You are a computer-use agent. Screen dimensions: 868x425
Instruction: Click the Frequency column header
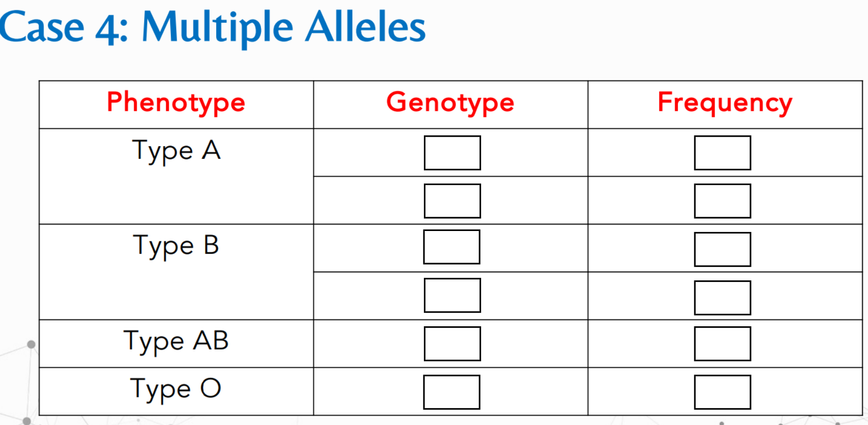725,103
